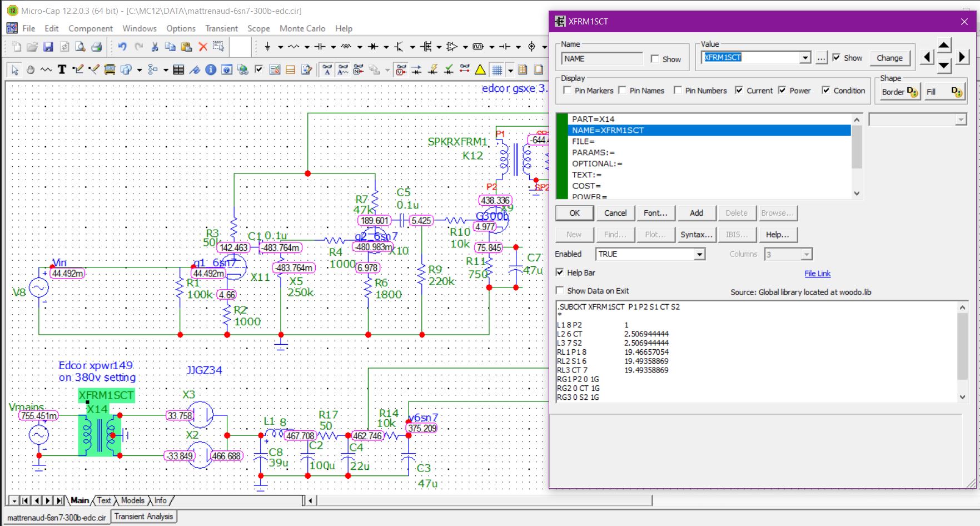This screenshot has width=980, height=526.
Task: Select the NPN transistor component icon
Action: (x=399, y=47)
